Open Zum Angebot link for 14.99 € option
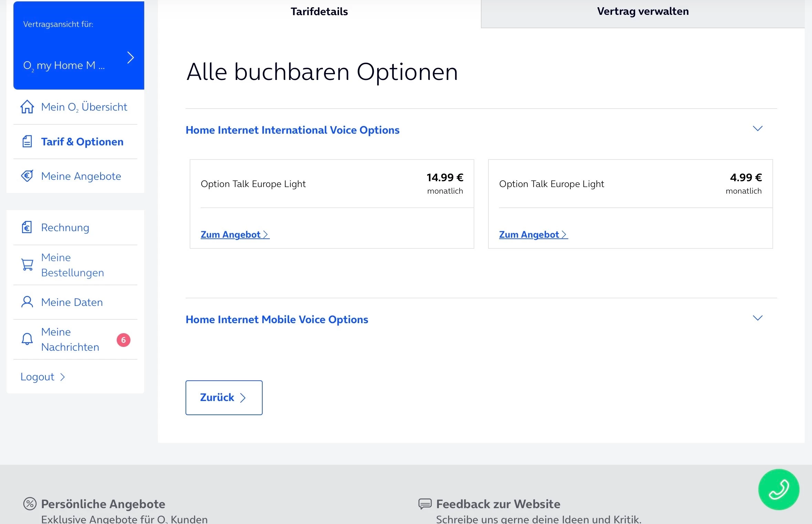The height and width of the screenshot is (524, 812). (x=235, y=235)
